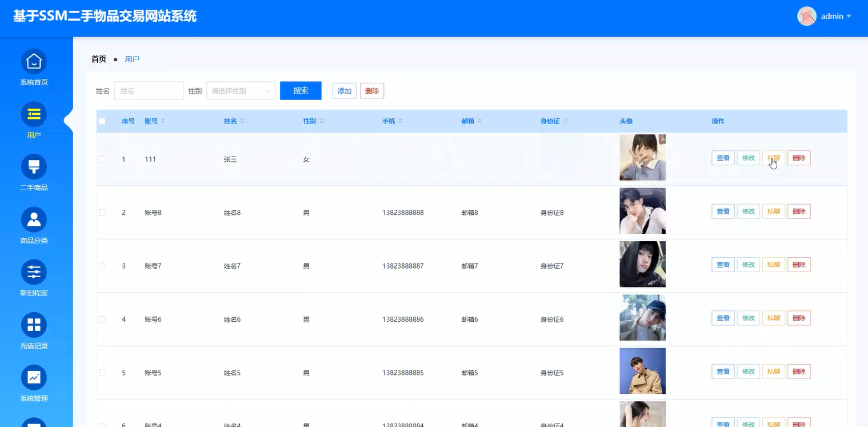Open avatar thumbnail of 张三
Viewport: 868px width, 427px height.
pos(642,158)
